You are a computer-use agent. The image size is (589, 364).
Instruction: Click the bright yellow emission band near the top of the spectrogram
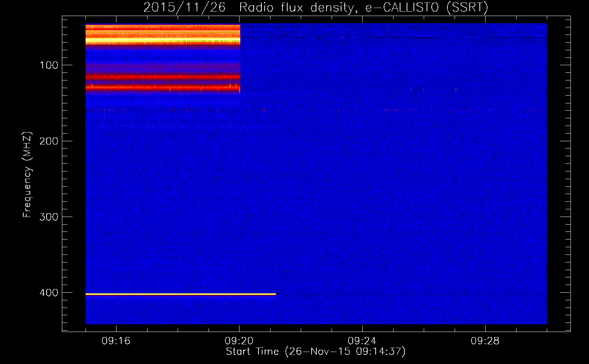[163, 40]
